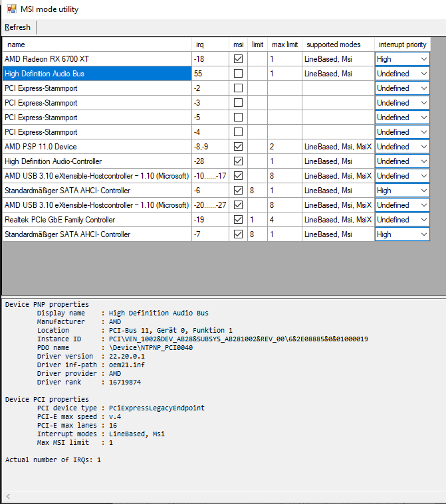The height and width of the screenshot is (504, 446).
Task: Select the AMD Radeon RX 6700 XT row
Action: pos(97,59)
